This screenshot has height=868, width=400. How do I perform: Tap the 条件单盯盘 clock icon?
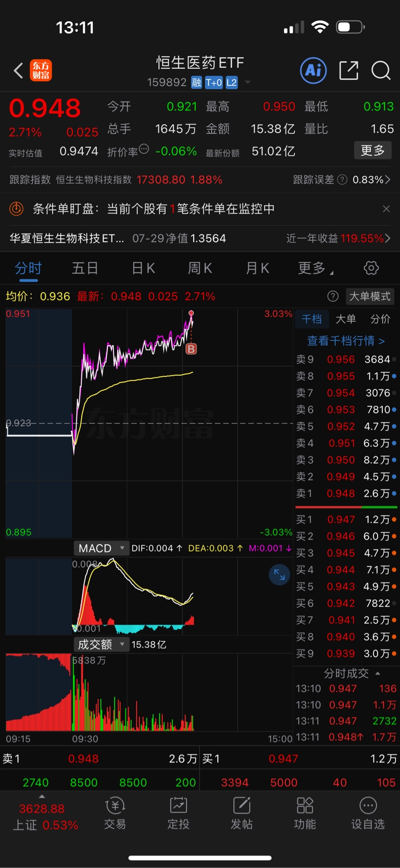point(17,209)
